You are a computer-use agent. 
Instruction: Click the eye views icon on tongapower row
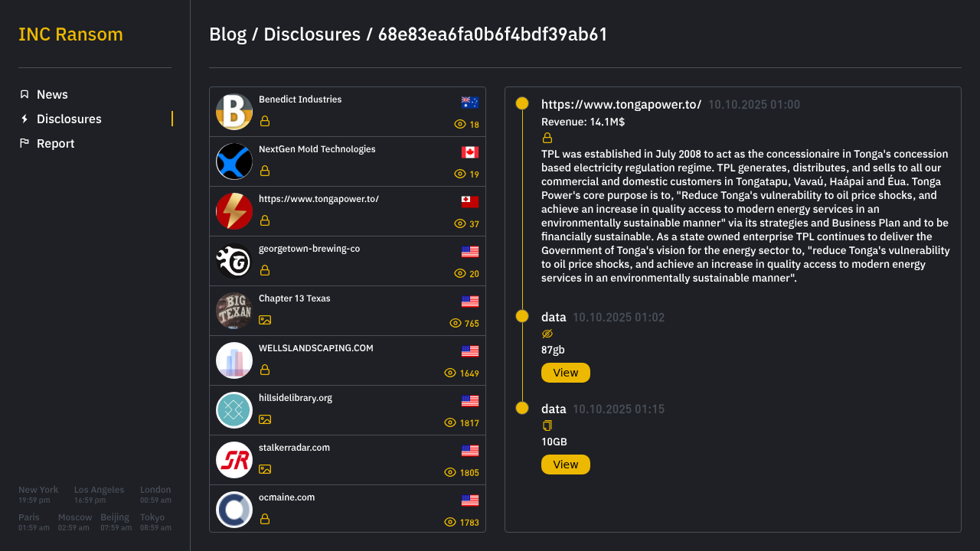460,223
